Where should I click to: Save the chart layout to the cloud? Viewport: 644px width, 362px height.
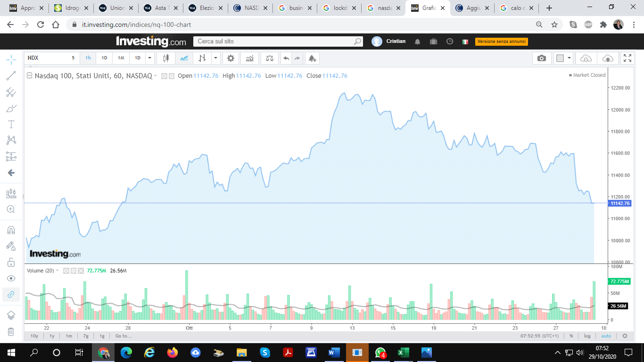(608, 58)
